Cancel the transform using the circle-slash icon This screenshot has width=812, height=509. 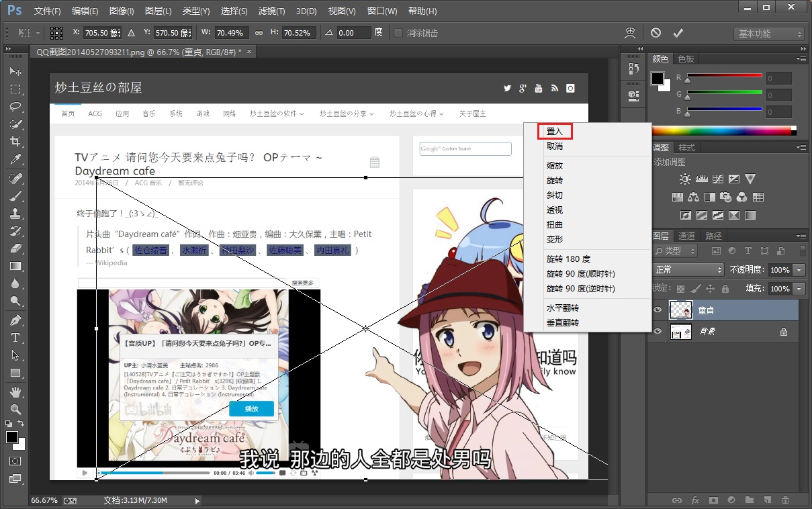[656, 33]
